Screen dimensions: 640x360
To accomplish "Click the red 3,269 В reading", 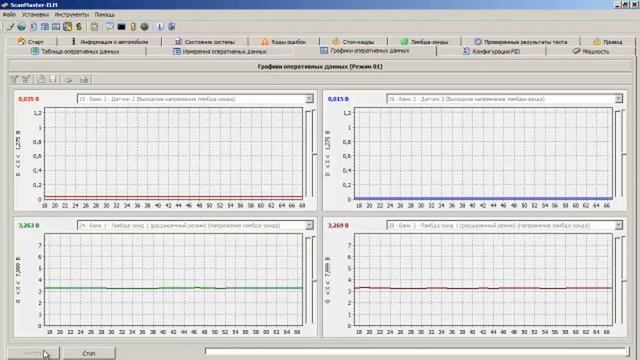I will pos(338,226).
